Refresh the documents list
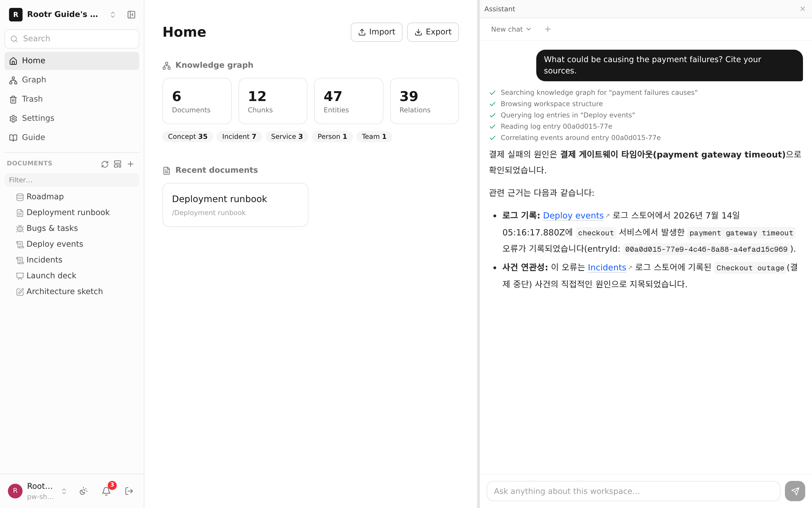The image size is (812, 508). click(x=105, y=164)
